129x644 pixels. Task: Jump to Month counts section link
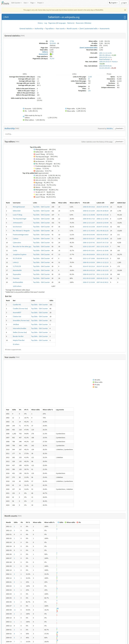[72, 29]
